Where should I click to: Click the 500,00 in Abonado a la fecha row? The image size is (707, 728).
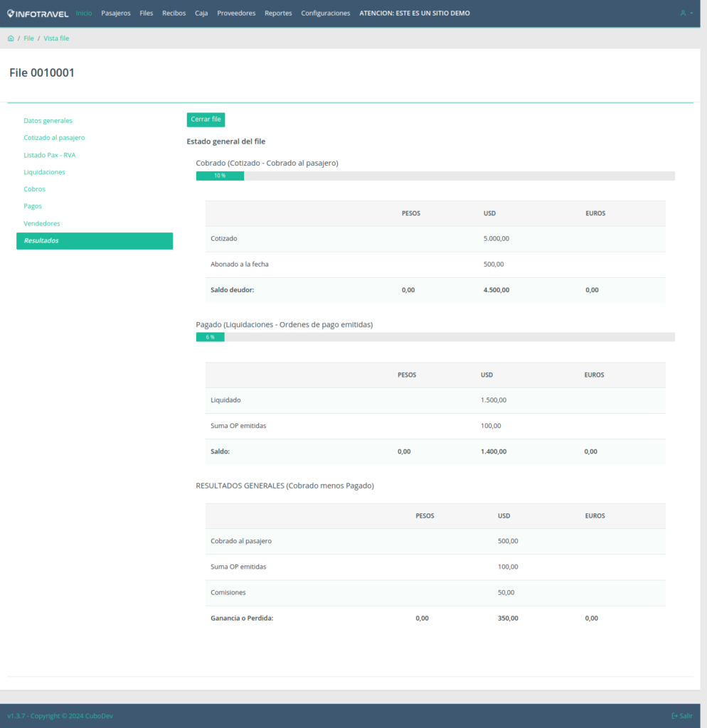coord(494,264)
